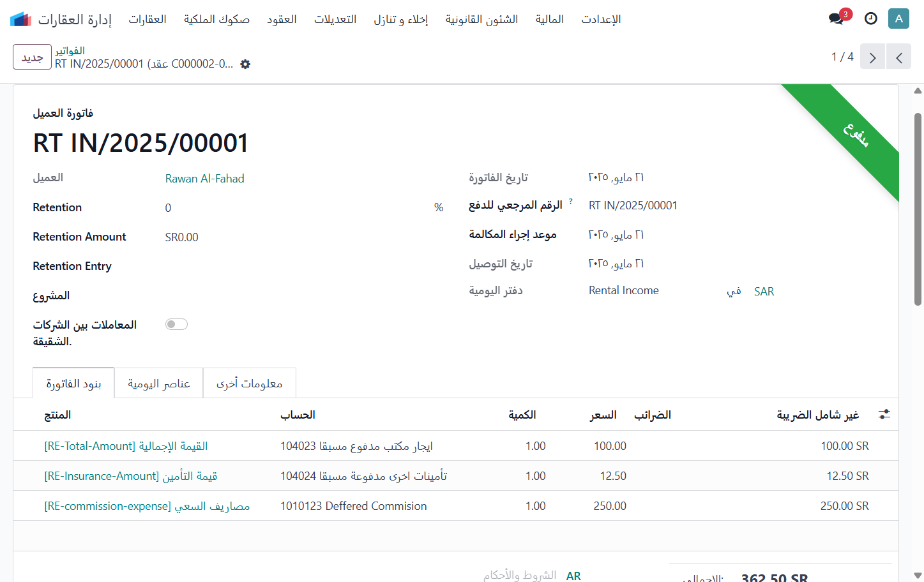924x582 pixels.
Task: Open customer Rawan Al-Fahad link
Action: click(204, 179)
